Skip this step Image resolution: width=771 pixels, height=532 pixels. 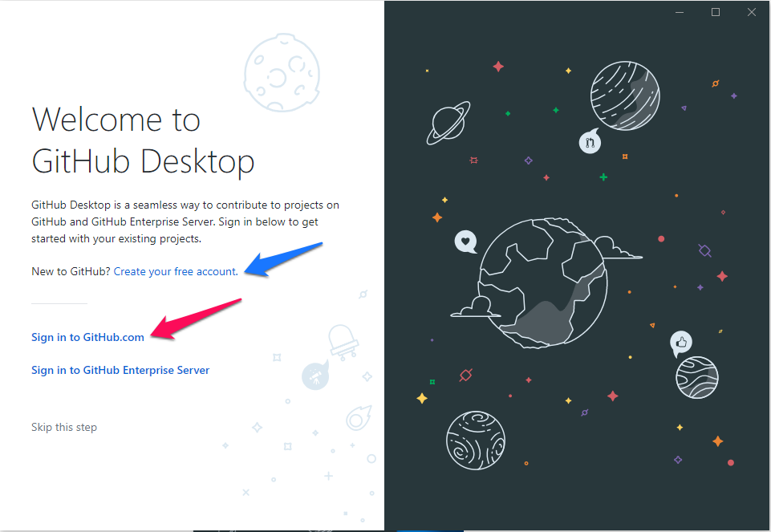tap(64, 427)
